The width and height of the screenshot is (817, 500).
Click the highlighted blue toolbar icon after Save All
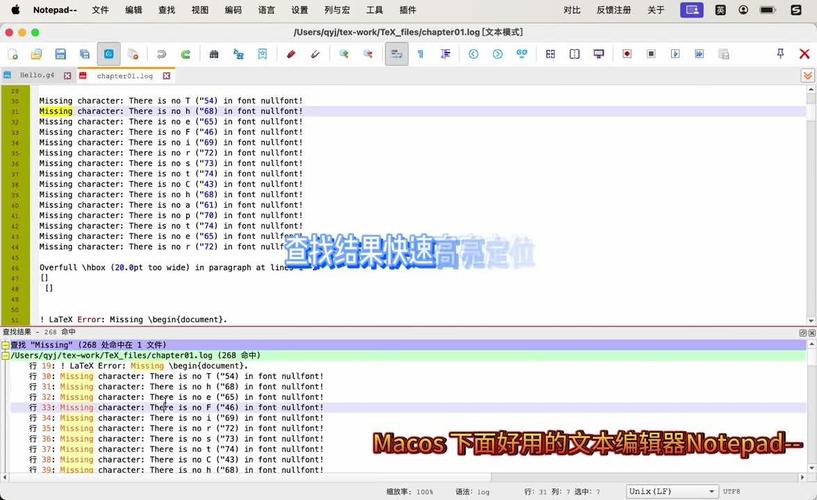[x=108, y=54]
